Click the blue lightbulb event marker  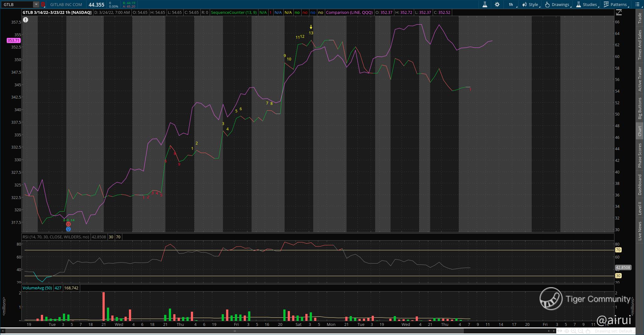click(68, 229)
